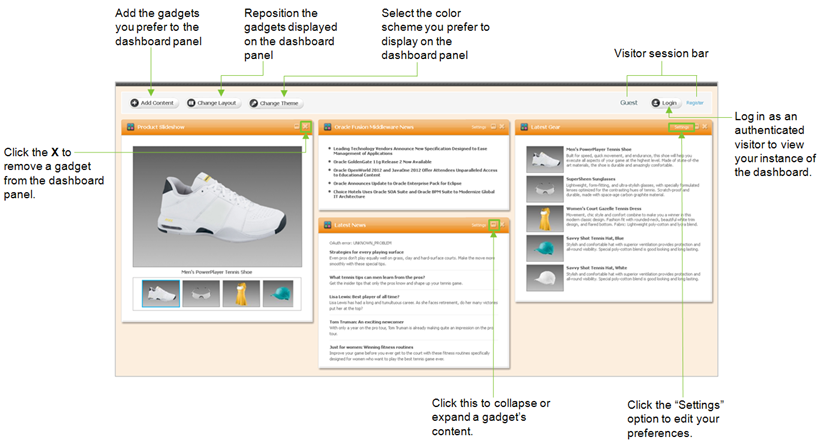819x444 pixels.
Task: Open the Oracle OpenWorld 2012 and JavaOne headline
Action: 415,172
